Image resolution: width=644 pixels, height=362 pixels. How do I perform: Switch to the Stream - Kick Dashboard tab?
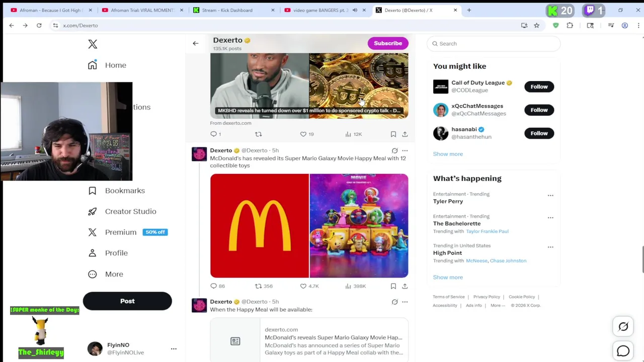click(x=227, y=10)
